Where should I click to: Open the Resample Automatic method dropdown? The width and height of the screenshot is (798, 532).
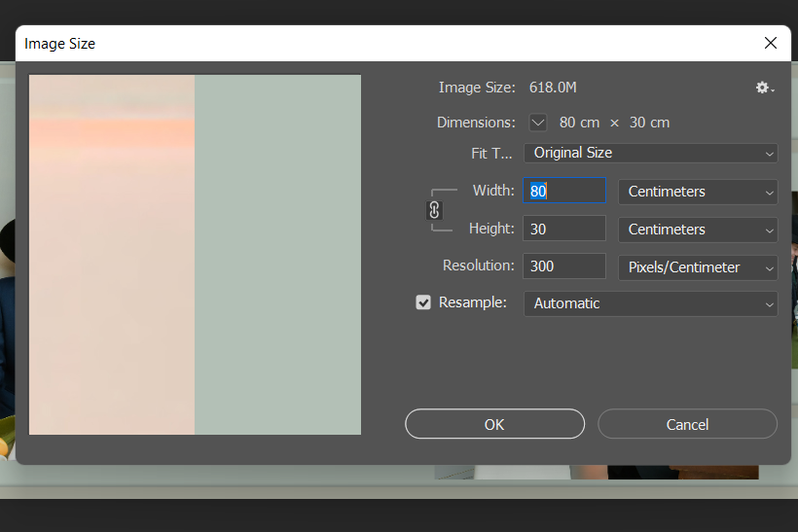(x=650, y=303)
